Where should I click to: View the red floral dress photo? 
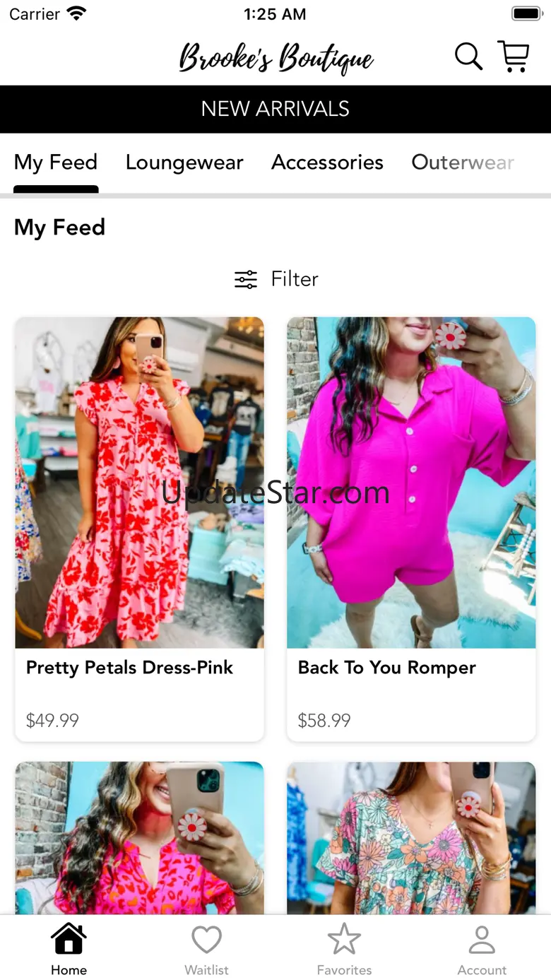[x=139, y=483]
